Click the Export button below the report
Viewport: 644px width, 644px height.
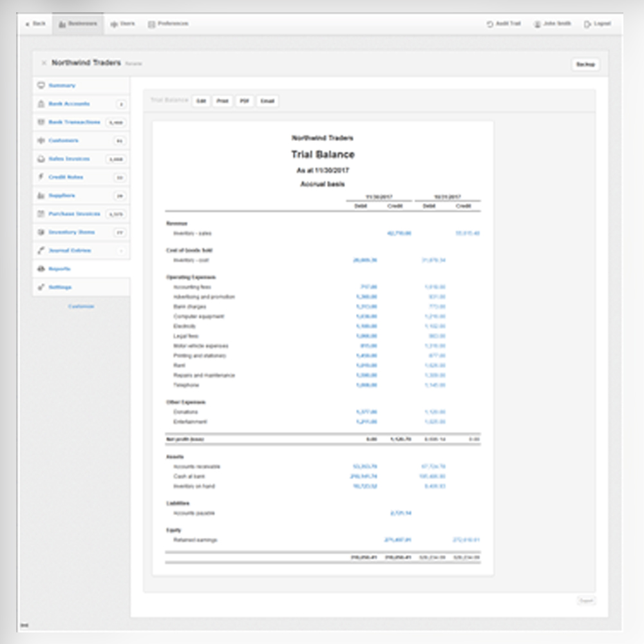tap(586, 600)
